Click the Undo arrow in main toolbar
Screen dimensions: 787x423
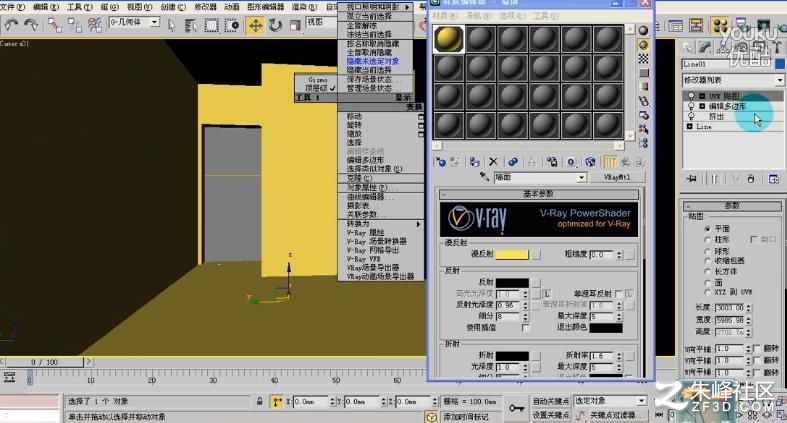[x=11, y=25]
